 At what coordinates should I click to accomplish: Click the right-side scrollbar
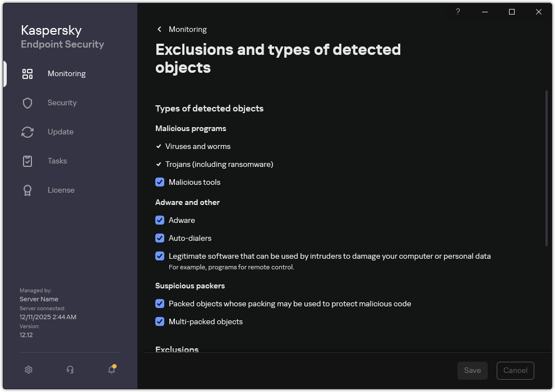(x=545, y=168)
